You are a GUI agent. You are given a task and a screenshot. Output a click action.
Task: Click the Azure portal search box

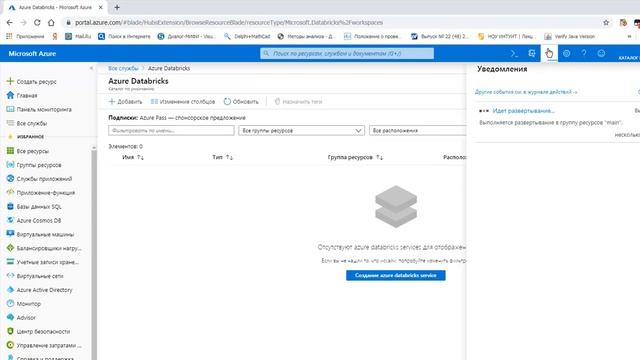347,53
